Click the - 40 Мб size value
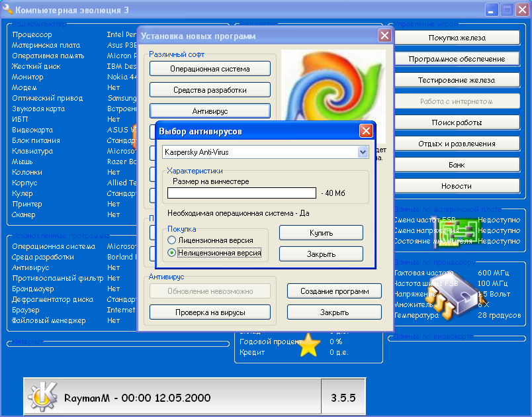532x417 pixels. [x=333, y=193]
